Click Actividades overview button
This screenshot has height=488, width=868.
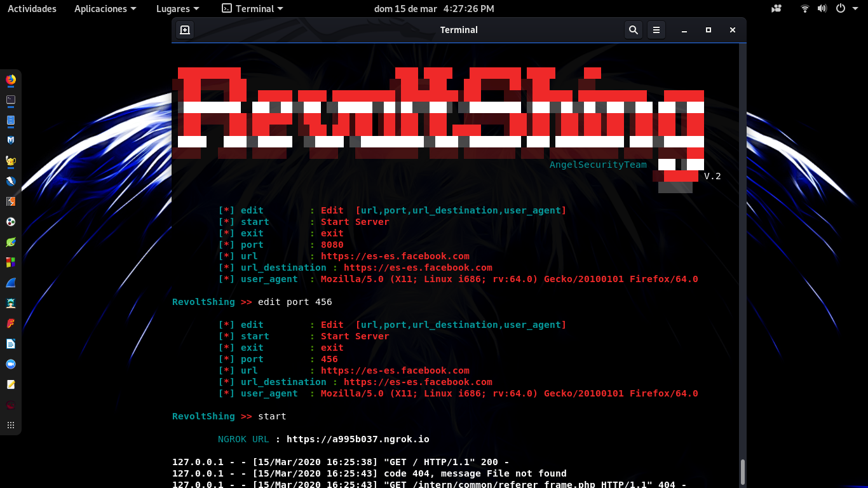pos(32,9)
